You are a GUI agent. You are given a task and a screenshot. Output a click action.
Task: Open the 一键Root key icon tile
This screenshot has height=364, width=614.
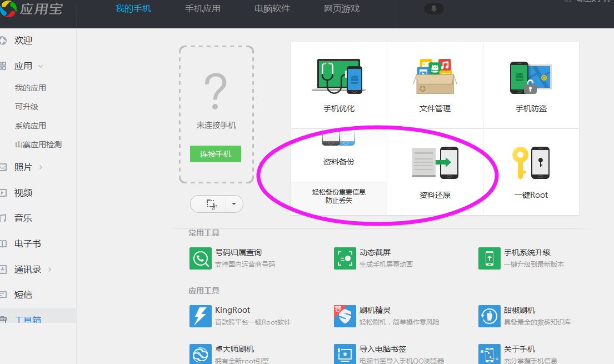(x=531, y=172)
